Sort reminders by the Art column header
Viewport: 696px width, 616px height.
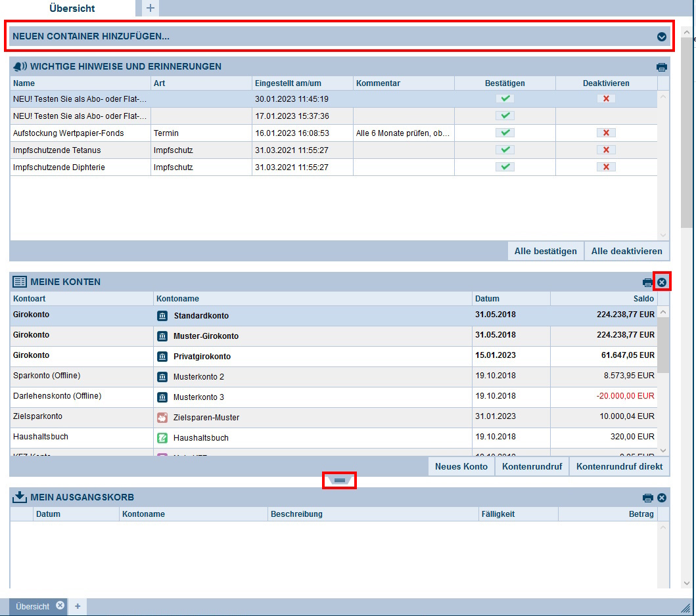point(202,83)
